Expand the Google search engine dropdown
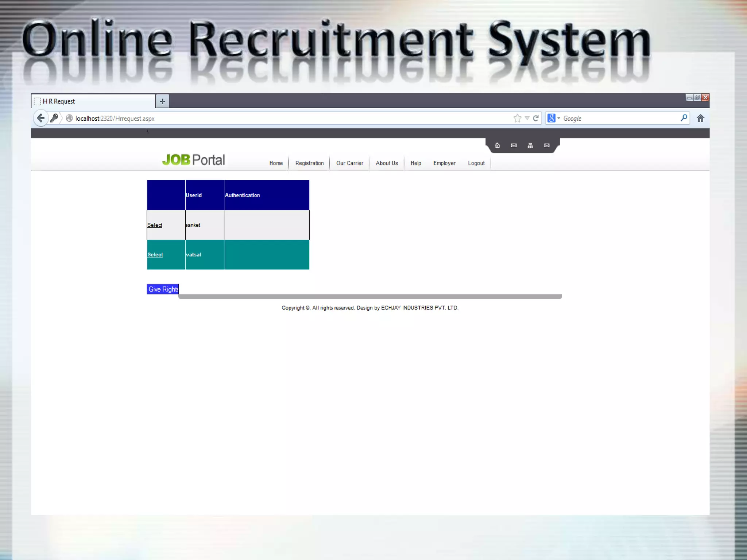The width and height of the screenshot is (747, 560). pyautogui.click(x=558, y=118)
